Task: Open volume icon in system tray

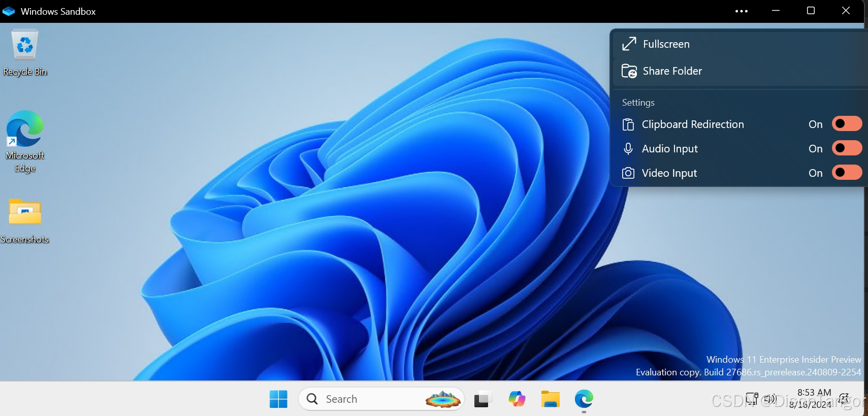Action: [770, 399]
